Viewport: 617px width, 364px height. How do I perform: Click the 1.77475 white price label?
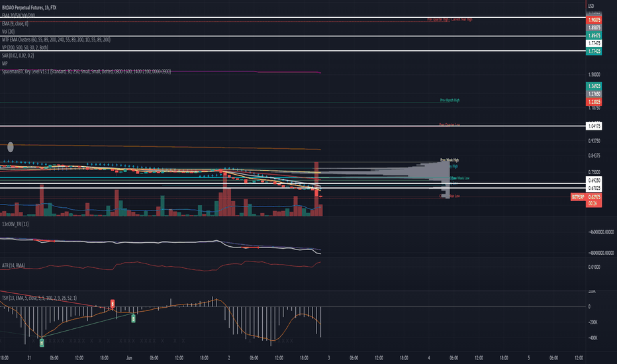pos(594,43)
